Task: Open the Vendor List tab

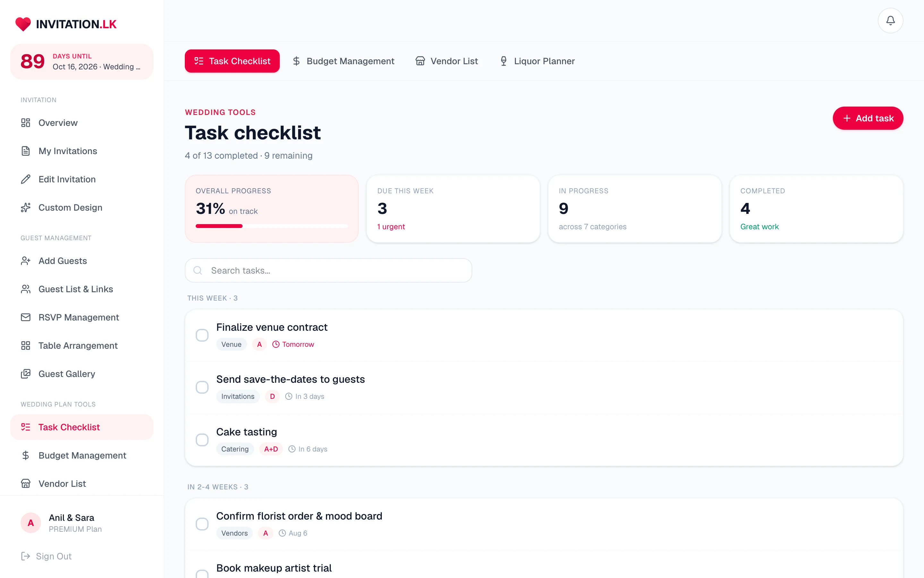Action: [x=447, y=61]
